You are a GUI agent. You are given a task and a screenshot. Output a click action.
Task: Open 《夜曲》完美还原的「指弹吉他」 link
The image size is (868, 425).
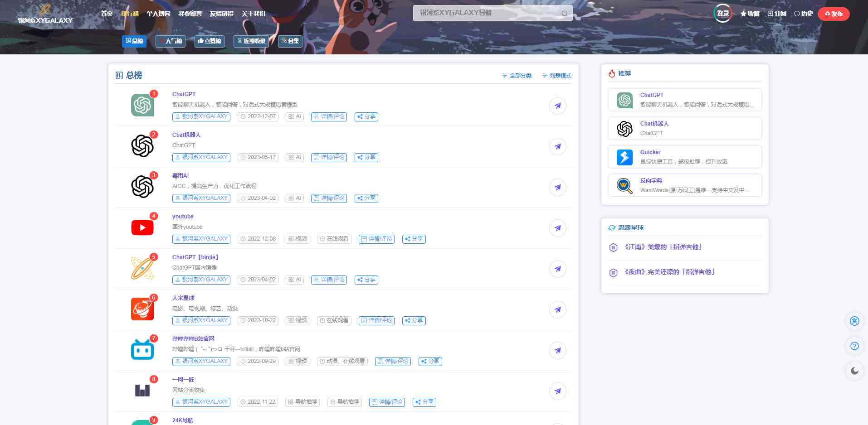click(669, 272)
